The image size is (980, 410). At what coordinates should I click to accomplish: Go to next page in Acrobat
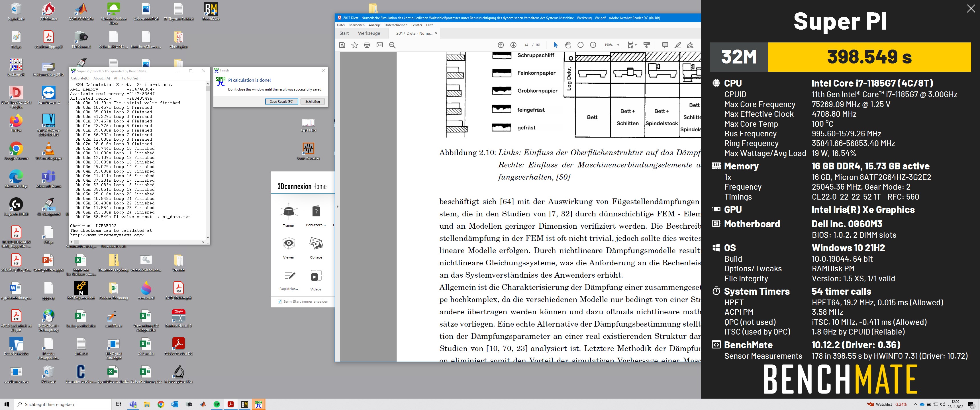pyautogui.click(x=513, y=45)
